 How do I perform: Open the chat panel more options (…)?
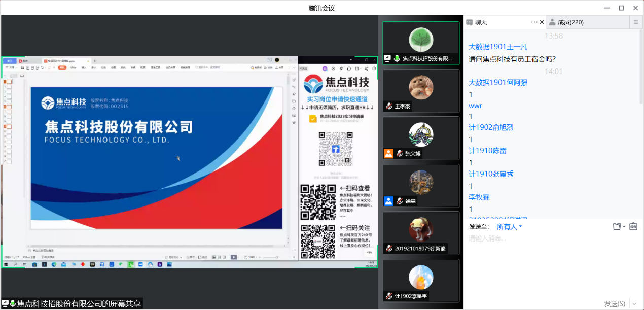[533, 22]
